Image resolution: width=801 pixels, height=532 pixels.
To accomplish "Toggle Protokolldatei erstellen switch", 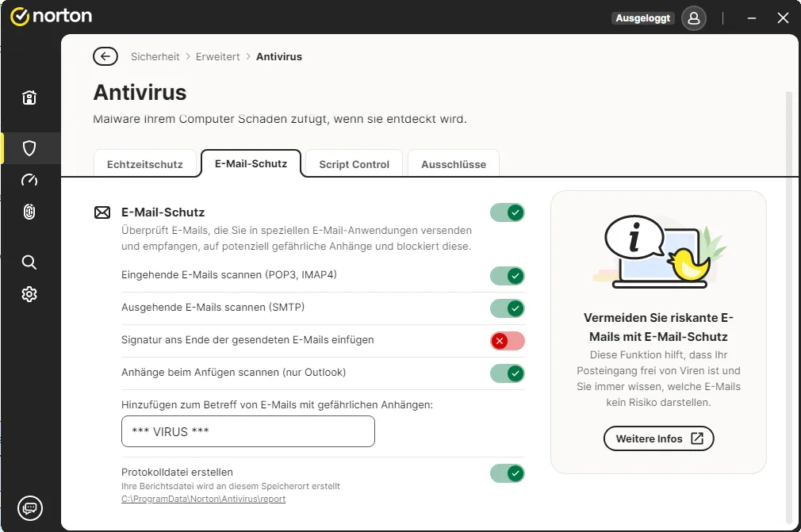I will tap(508, 473).
